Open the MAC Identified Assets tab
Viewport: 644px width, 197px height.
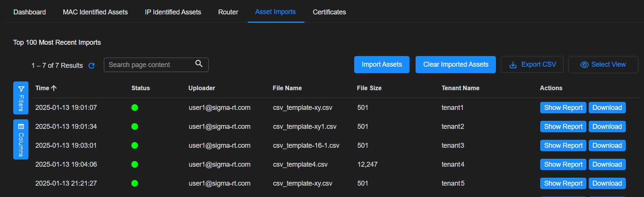[x=95, y=12]
